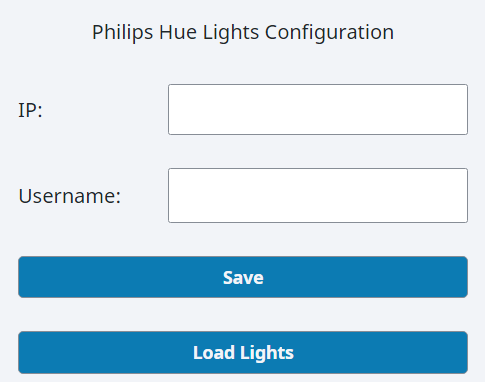The height and width of the screenshot is (382, 485).
Task: Click inside the empty field beside Username:
Action: pos(318,195)
